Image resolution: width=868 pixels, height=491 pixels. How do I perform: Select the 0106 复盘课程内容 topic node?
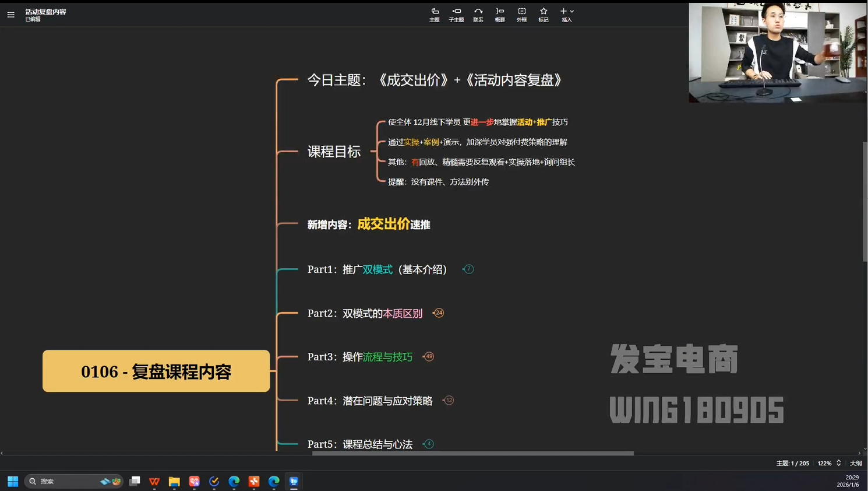(x=156, y=371)
